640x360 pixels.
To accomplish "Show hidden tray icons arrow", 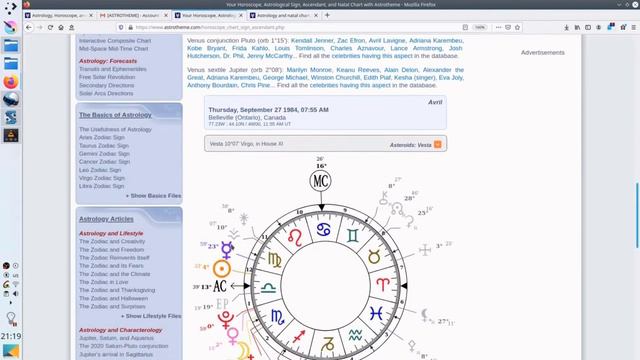I will pyautogui.click(x=11, y=303).
